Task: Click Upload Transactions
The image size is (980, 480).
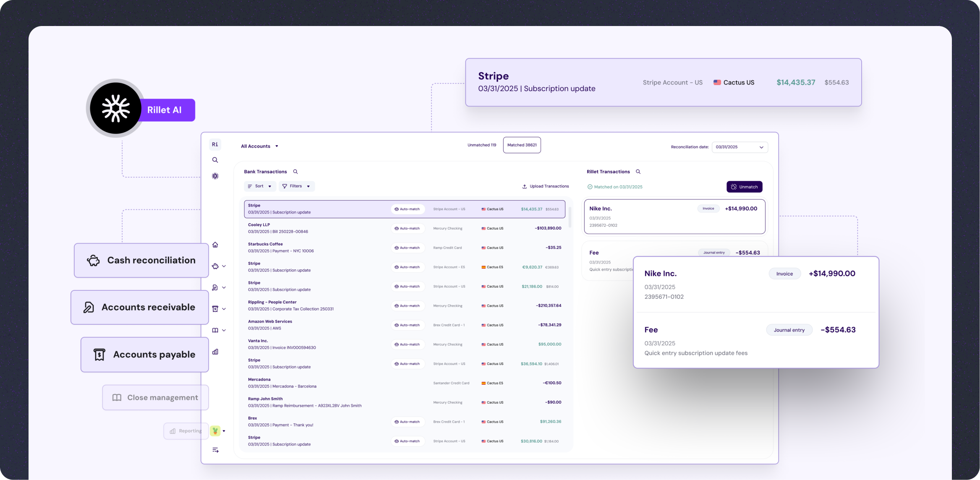Action: pos(545,186)
